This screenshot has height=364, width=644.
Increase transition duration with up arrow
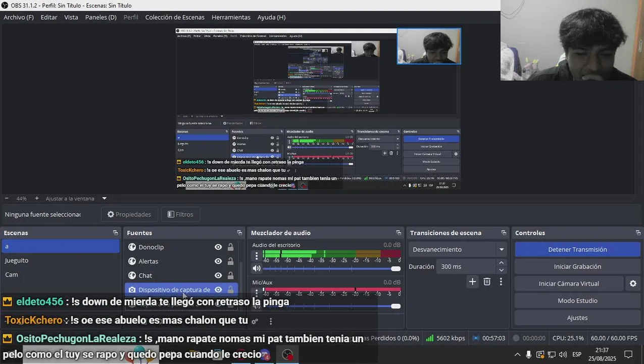pos(501,263)
